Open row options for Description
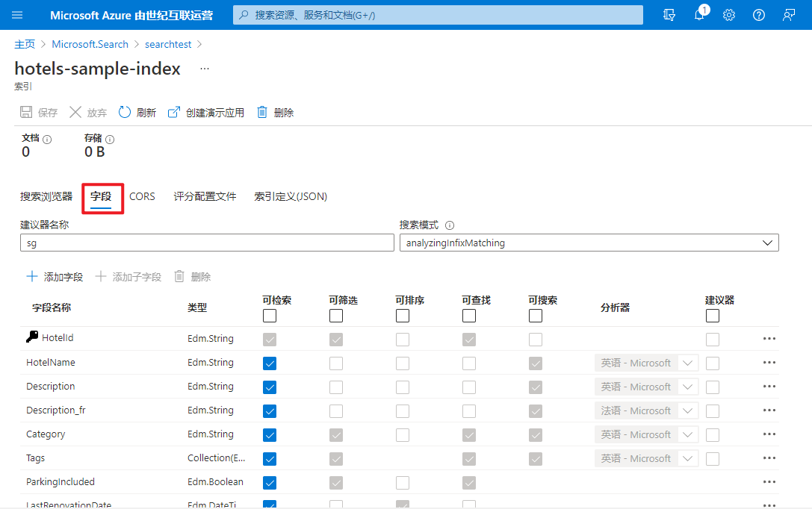Image resolution: width=812 pixels, height=509 pixels. point(769,387)
